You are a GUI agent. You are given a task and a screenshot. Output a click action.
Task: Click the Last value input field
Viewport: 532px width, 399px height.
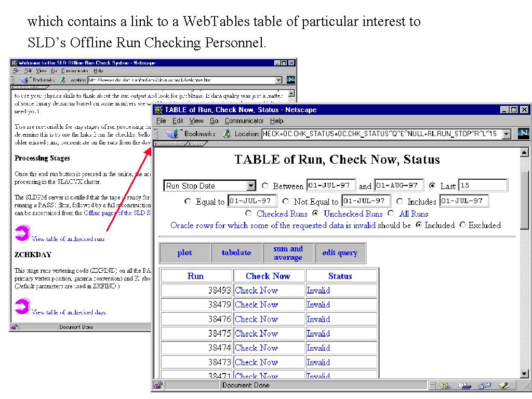tap(482, 185)
